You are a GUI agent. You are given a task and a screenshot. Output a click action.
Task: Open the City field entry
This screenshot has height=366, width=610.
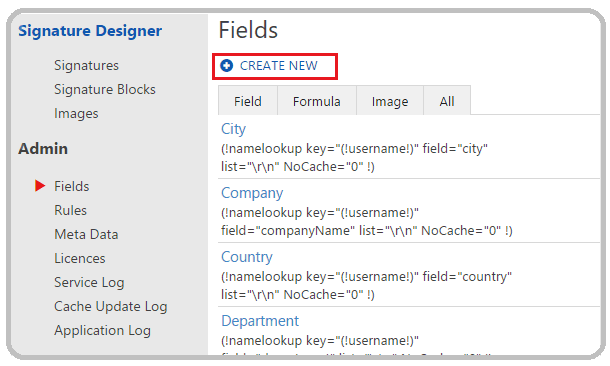click(233, 129)
